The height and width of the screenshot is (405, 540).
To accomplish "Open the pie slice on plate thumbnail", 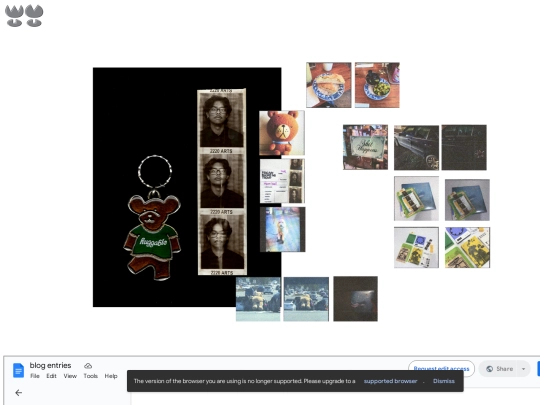I will click(329, 85).
